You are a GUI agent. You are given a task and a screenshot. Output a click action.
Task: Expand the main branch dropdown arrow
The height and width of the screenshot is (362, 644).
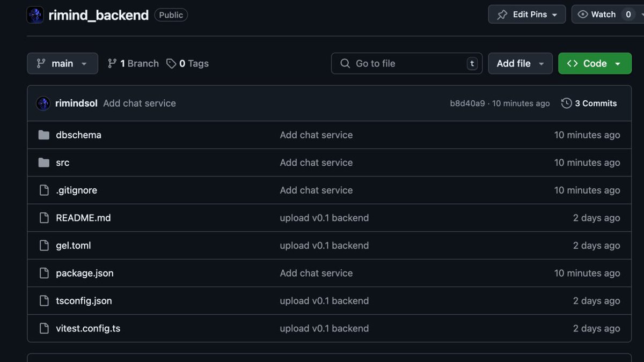point(84,64)
